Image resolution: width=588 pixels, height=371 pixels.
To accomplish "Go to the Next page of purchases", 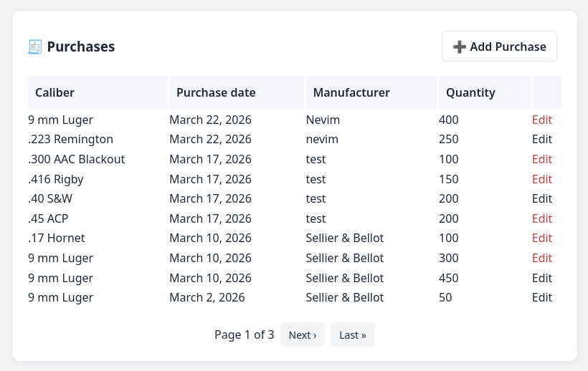I will pyautogui.click(x=302, y=334).
